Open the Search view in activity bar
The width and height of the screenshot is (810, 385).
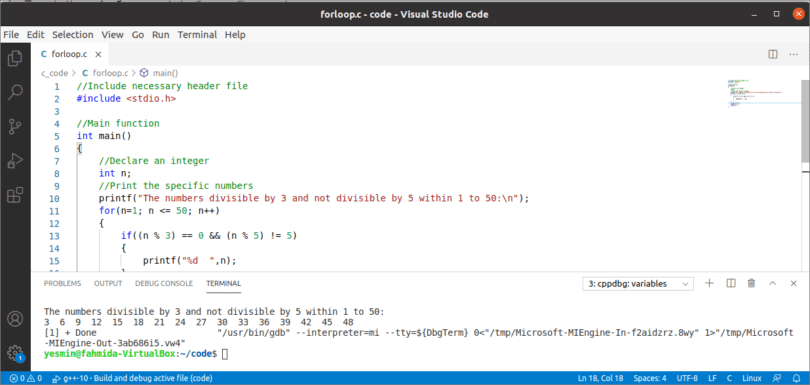pos(15,93)
